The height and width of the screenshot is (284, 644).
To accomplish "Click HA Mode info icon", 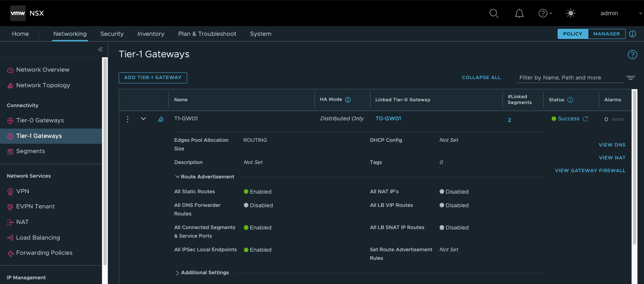I will [348, 100].
